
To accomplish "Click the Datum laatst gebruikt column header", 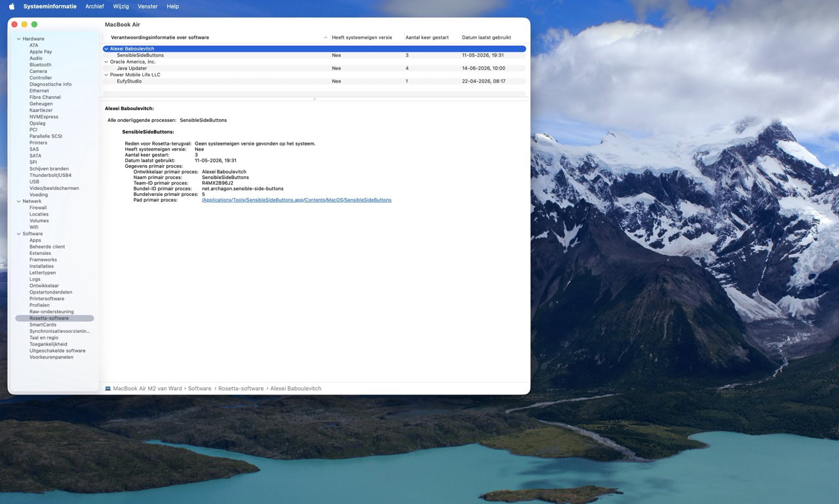I will click(486, 37).
